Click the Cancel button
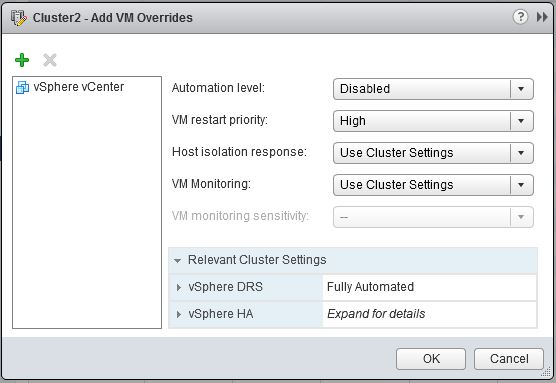 click(x=509, y=359)
